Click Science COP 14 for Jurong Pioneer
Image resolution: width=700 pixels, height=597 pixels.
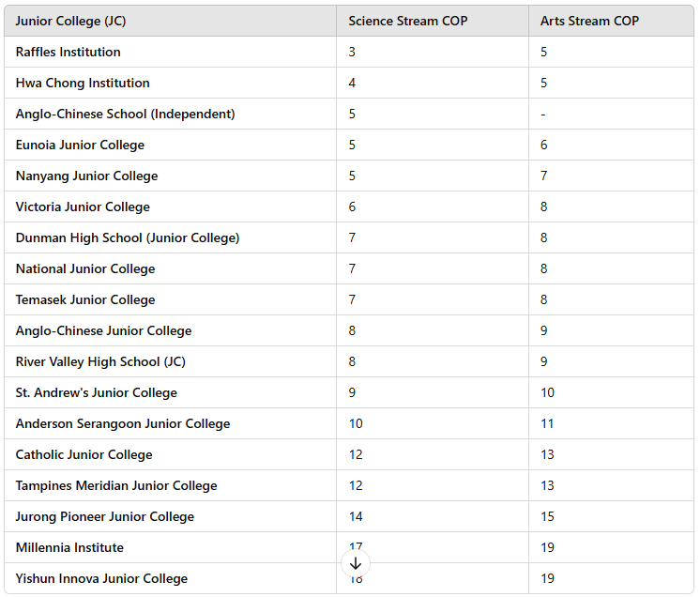click(x=356, y=516)
